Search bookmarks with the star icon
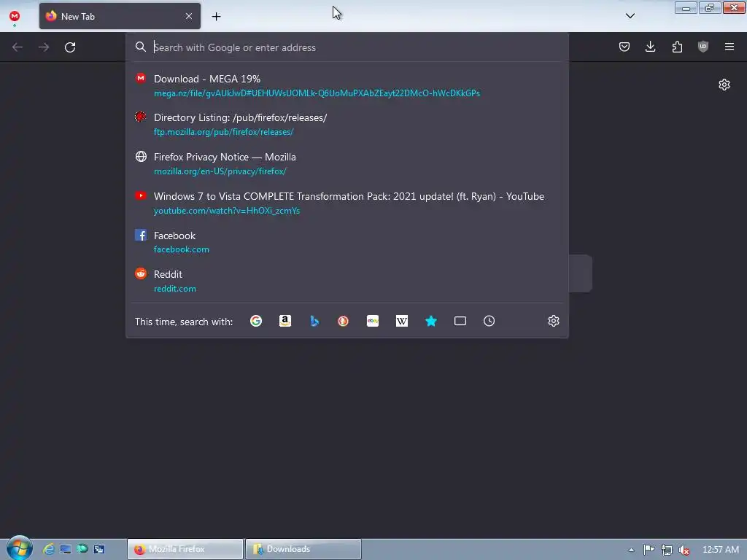The image size is (747, 560). pyautogui.click(x=430, y=321)
